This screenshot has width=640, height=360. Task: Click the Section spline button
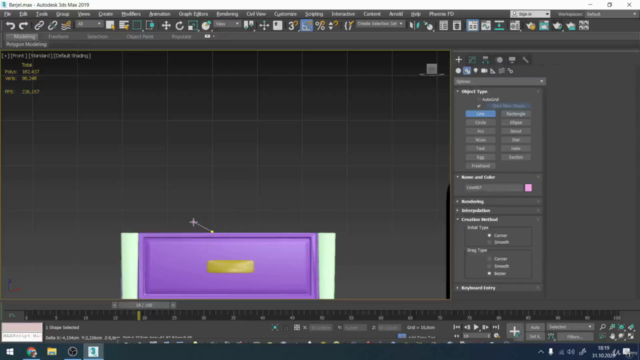pos(516,157)
